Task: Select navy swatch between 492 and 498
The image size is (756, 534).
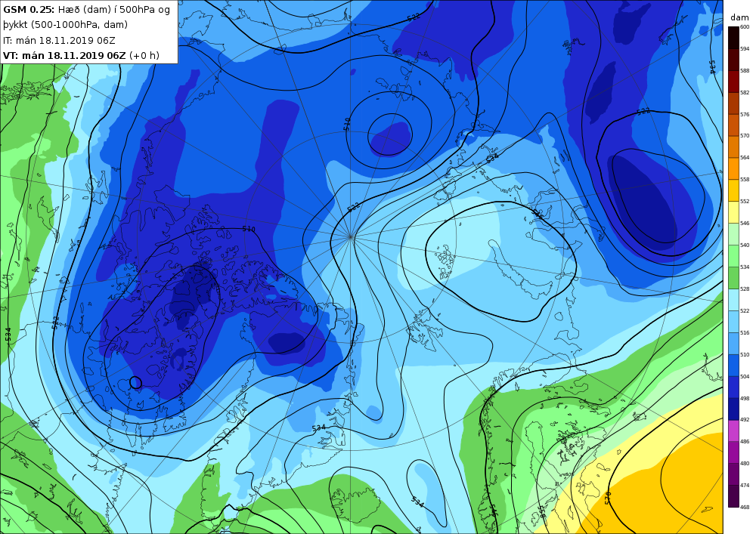Action: pos(733,409)
